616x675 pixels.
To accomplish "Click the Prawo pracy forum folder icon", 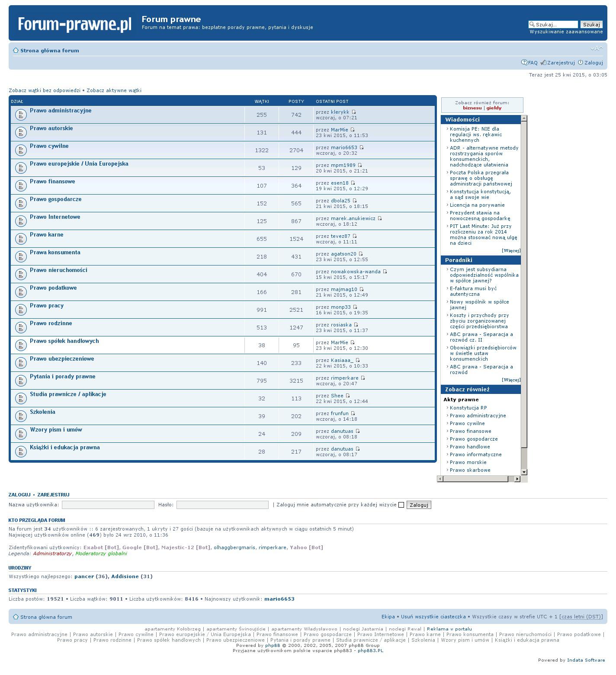I will 21,310.
